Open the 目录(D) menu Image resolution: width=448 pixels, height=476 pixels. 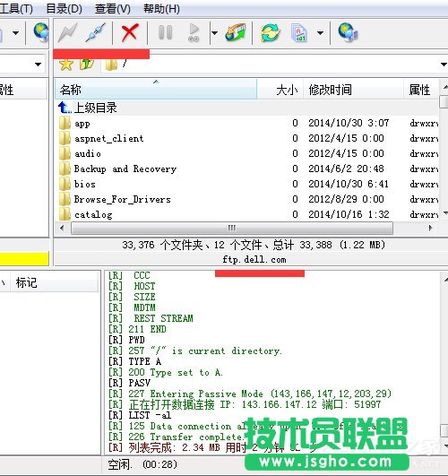pos(64,8)
